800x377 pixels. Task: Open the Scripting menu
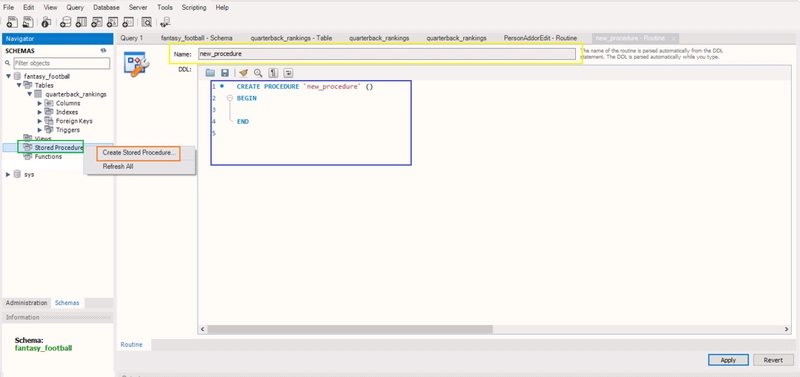coord(194,8)
